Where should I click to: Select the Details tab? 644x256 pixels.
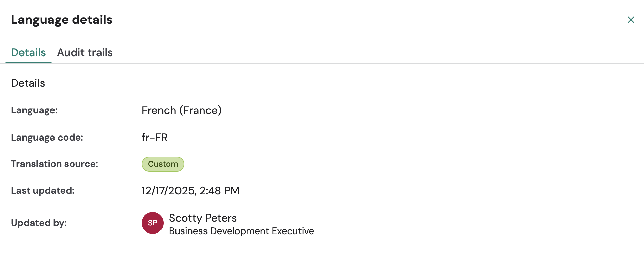[28, 52]
